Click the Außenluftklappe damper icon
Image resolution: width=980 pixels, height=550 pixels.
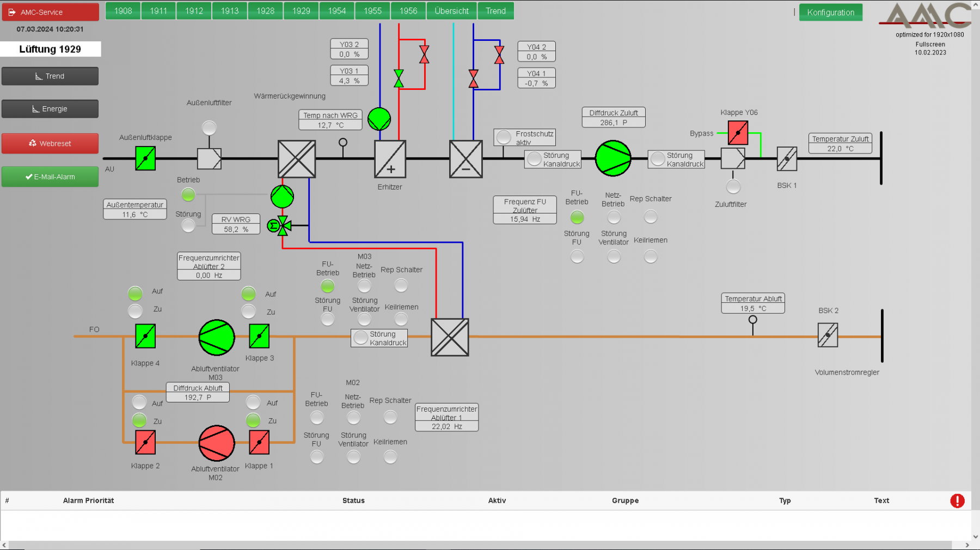[x=145, y=158]
